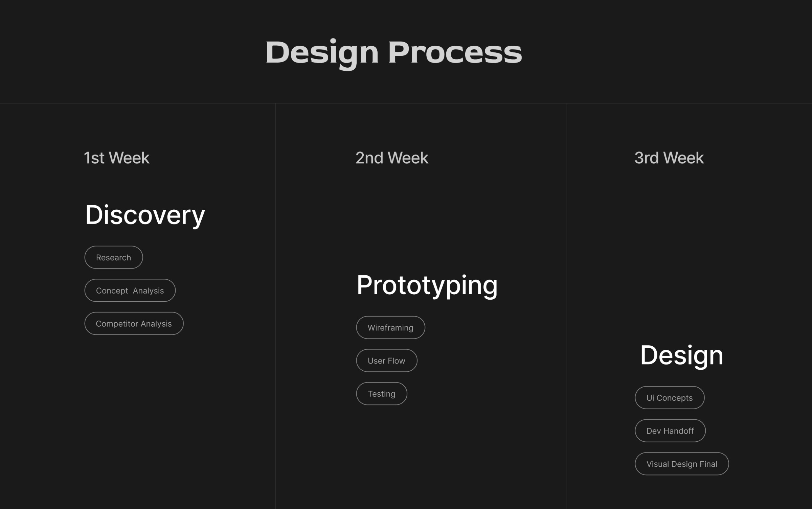Click the horizontal line under the title
The height and width of the screenshot is (509, 812).
(x=406, y=103)
